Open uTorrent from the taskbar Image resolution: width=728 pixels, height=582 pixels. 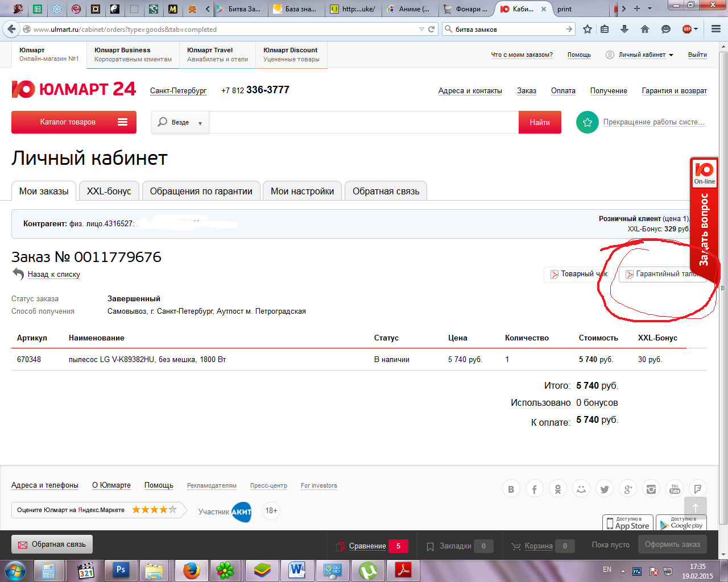(368, 570)
